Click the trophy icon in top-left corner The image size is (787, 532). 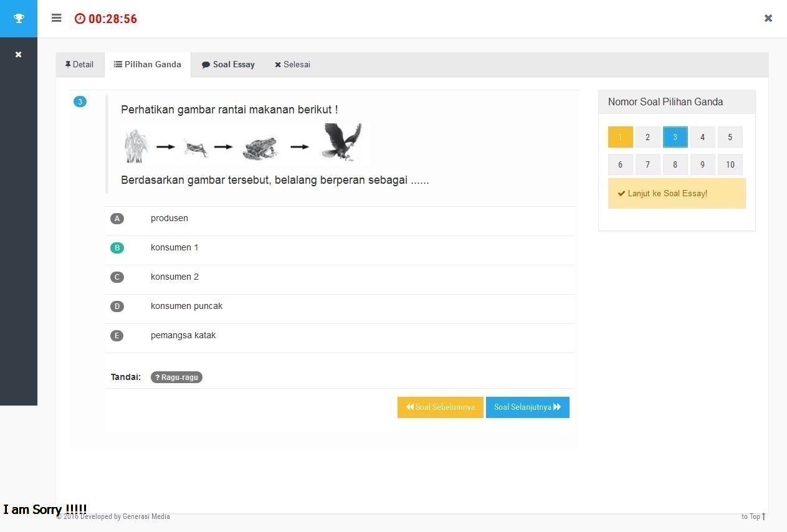tap(19, 18)
